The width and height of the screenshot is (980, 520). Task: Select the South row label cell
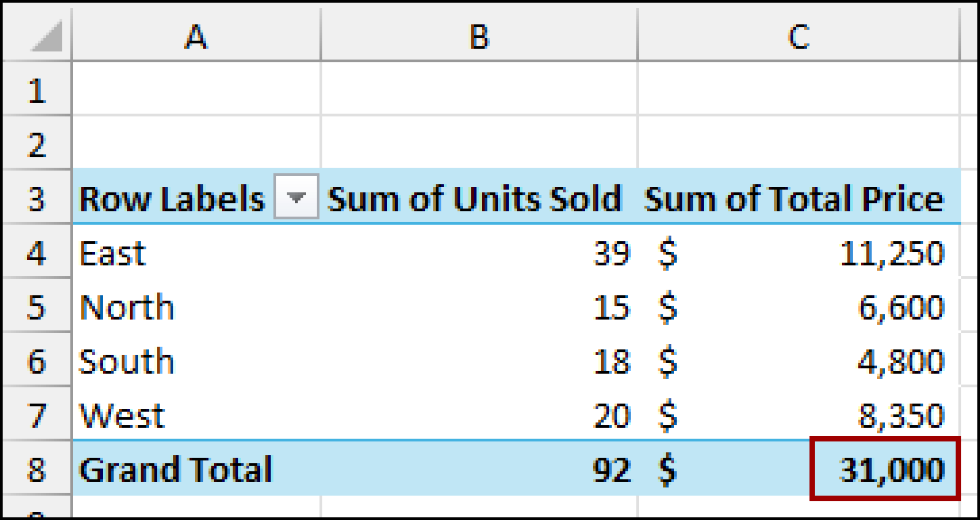[144, 361]
